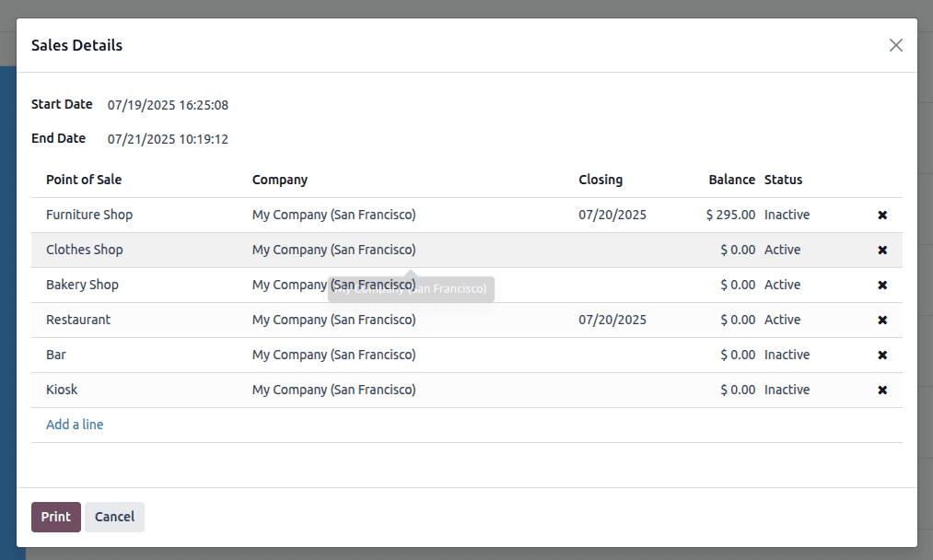This screenshot has height=560, width=933.
Task: Open the Furniture Shop point of sale
Action: 89,215
